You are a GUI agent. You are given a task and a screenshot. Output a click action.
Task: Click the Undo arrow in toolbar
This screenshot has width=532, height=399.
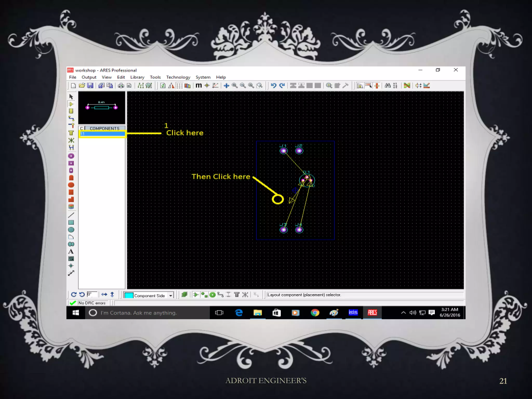[x=273, y=85]
